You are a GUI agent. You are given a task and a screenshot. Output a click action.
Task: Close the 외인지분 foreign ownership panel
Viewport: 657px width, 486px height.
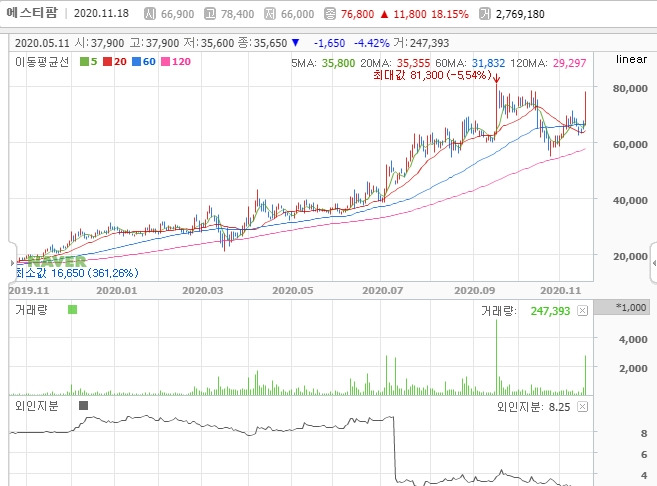click(582, 406)
